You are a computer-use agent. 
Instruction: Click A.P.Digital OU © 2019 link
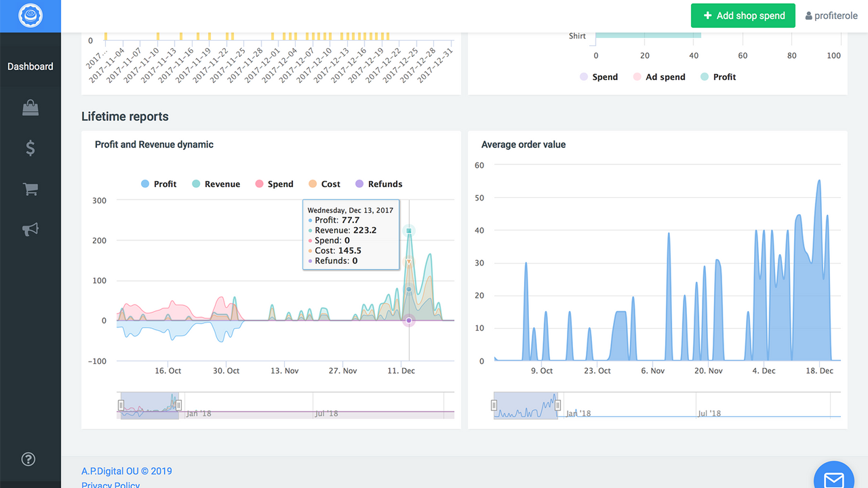pyautogui.click(x=127, y=471)
